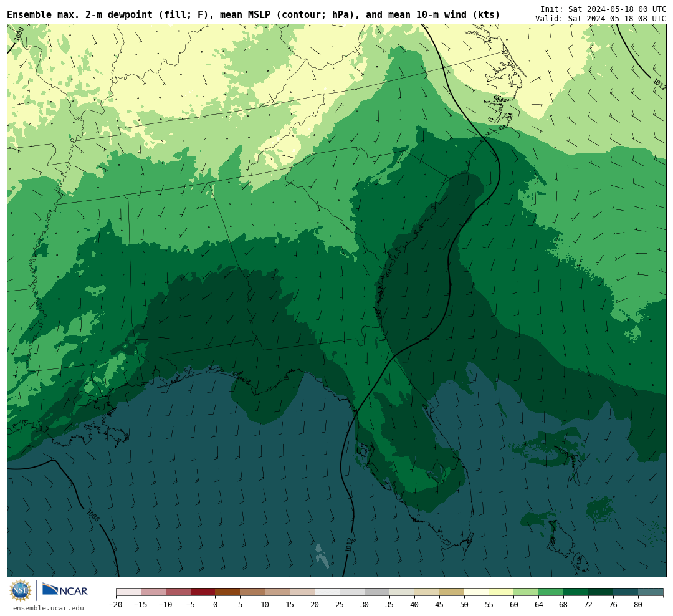Select the map title about ensemble max dewpoint

(253, 15)
